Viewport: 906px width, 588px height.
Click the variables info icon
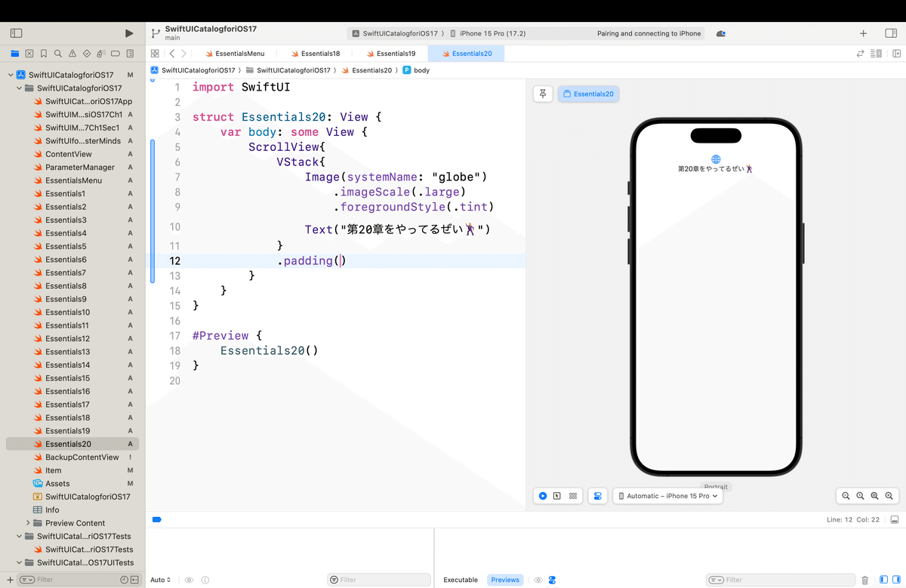click(x=205, y=580)
